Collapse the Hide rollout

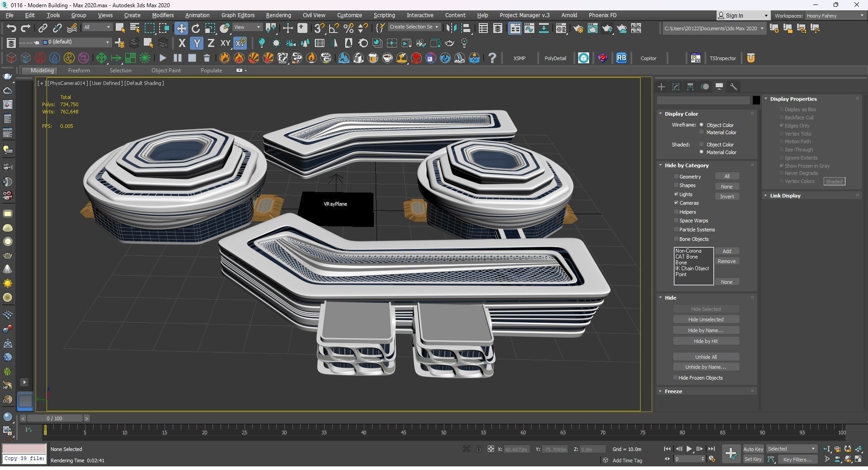(x=670, y=298)
